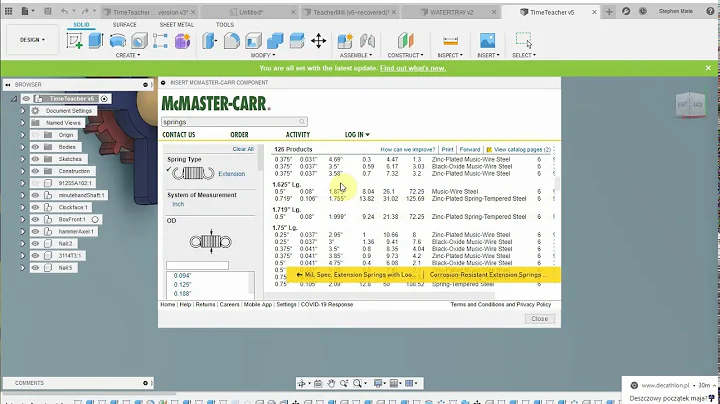The height and width of the screenshot is (404, 720).
Task: Toggle visibility of Nail:2 component
Action: tap(35, 243)
